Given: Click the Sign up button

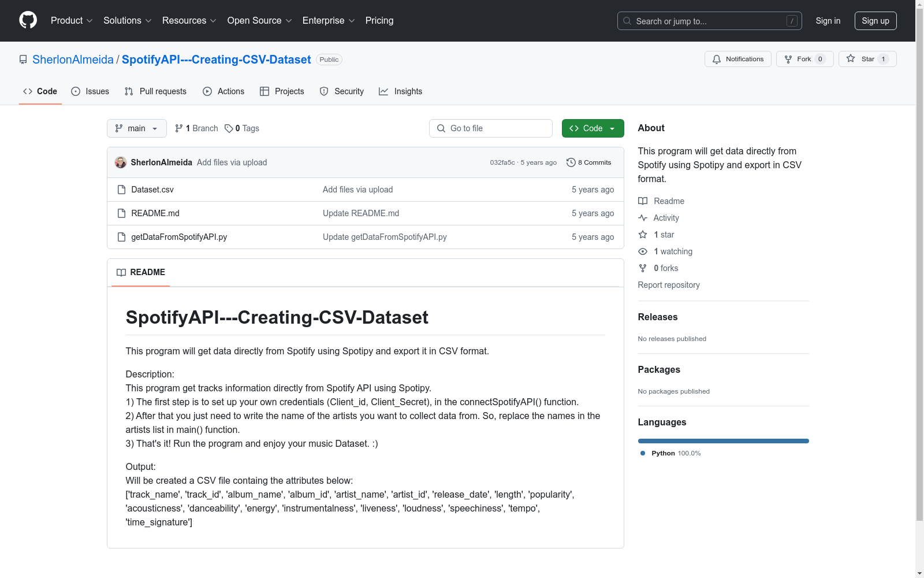Looking at the screenshot, I should 875,21.
